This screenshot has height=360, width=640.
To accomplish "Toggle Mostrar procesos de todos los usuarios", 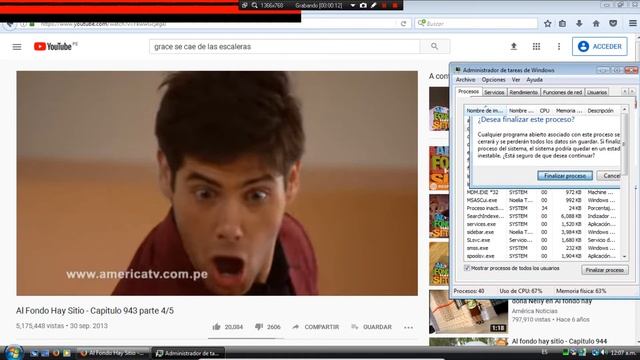I will (x=467, y=268).
